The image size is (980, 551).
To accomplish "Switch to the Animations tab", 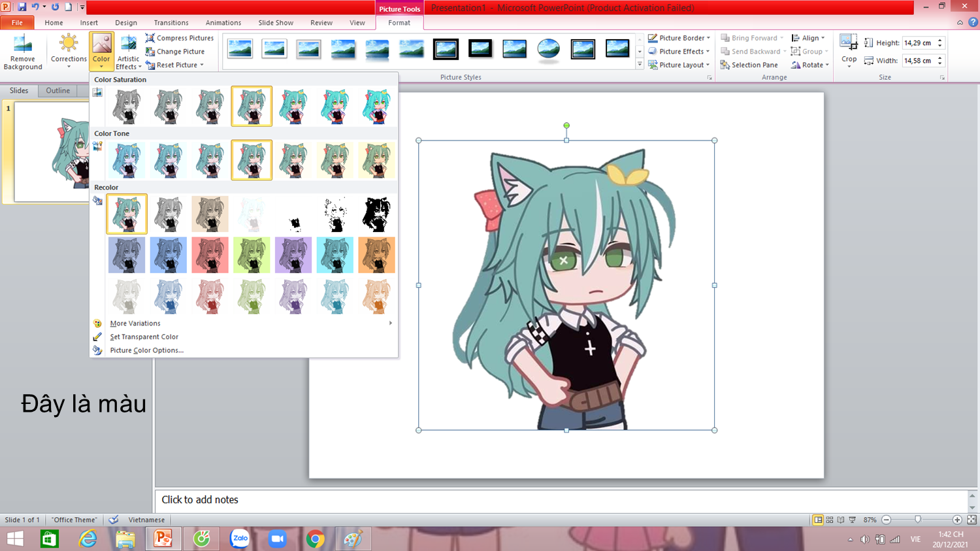I will click(x=223, y=22).
